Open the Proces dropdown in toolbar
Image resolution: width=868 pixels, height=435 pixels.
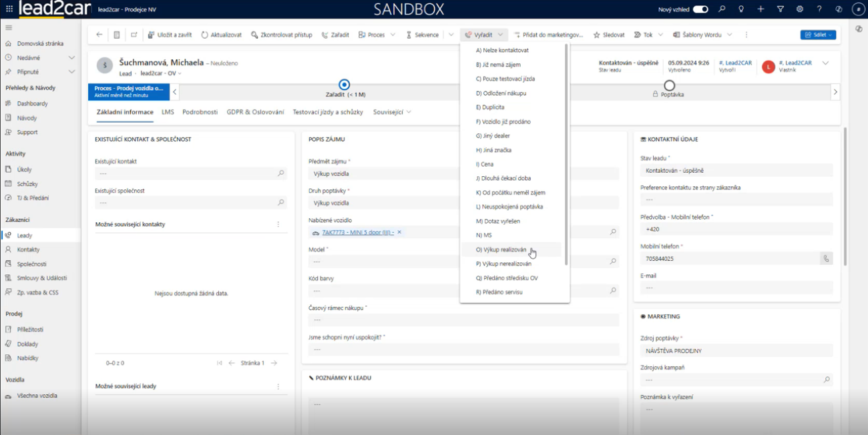pyautogui.click(x=377, y=35)
